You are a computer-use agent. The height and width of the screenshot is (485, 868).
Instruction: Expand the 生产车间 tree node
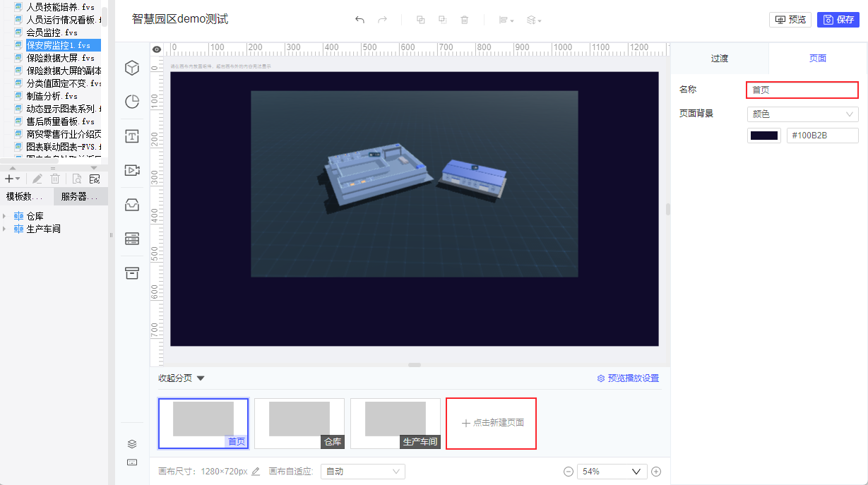pos(6,229)
